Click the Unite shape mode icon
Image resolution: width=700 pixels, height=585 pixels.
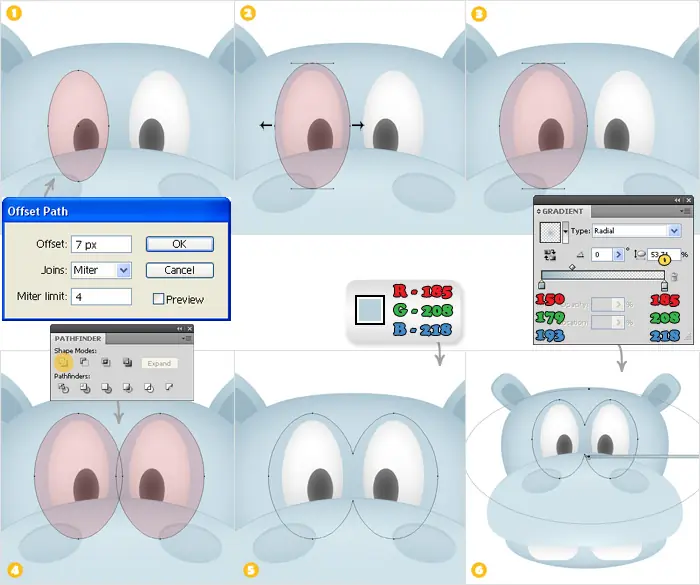63,363
